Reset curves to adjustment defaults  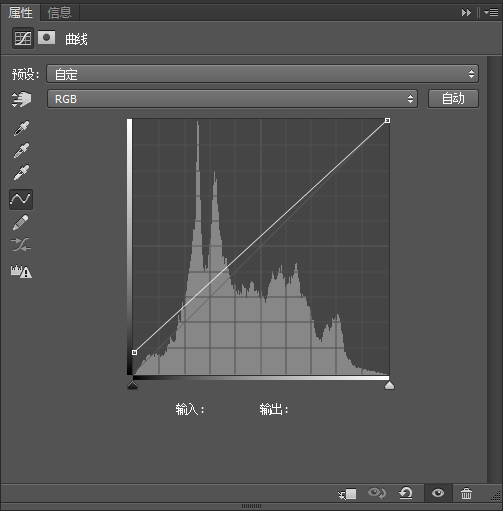pyautogui.click(x=406, y=493)
